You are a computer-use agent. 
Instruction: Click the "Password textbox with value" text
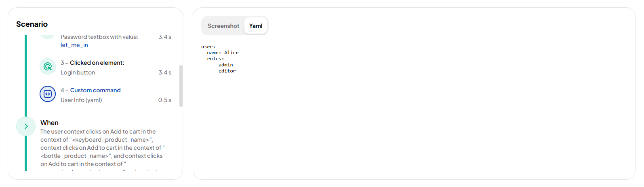point(99,37)
